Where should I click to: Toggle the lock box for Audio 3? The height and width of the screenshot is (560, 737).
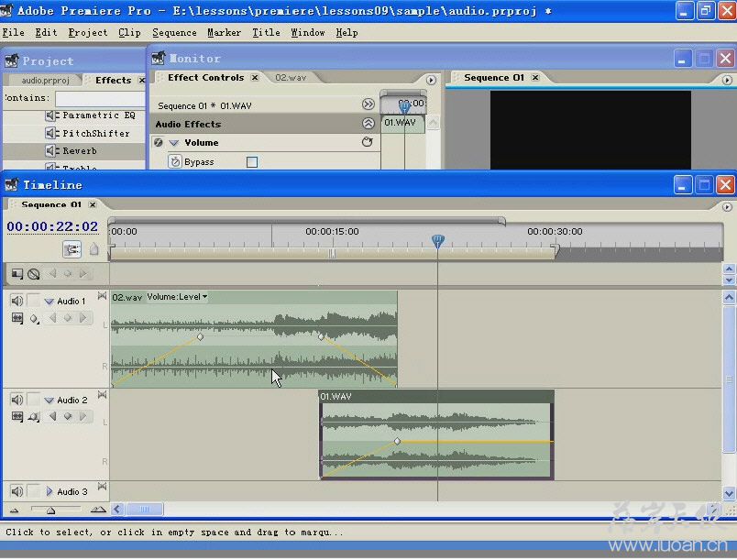(x=33, y=491)
